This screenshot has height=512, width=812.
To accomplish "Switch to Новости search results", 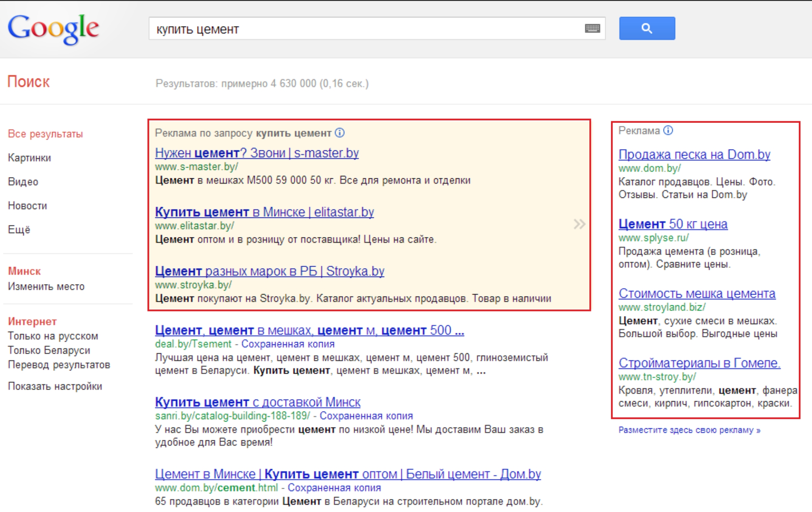I will (x=27, y=206).
